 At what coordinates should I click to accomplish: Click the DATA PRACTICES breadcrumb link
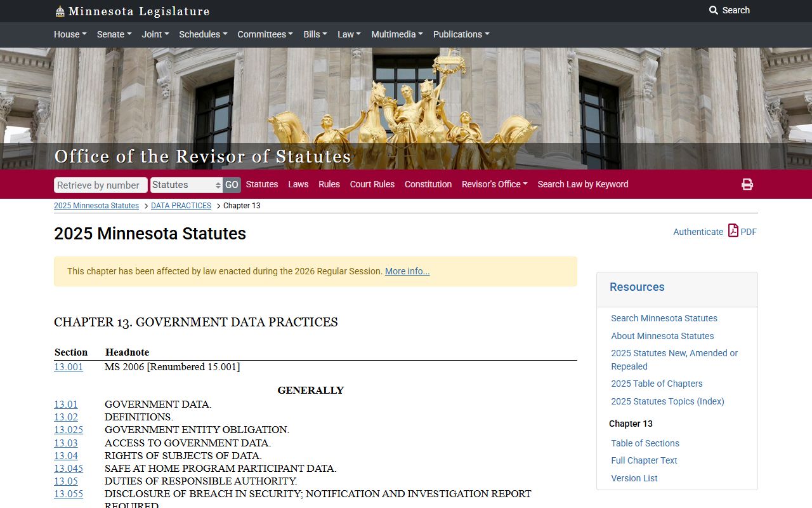tap(181, 206)
